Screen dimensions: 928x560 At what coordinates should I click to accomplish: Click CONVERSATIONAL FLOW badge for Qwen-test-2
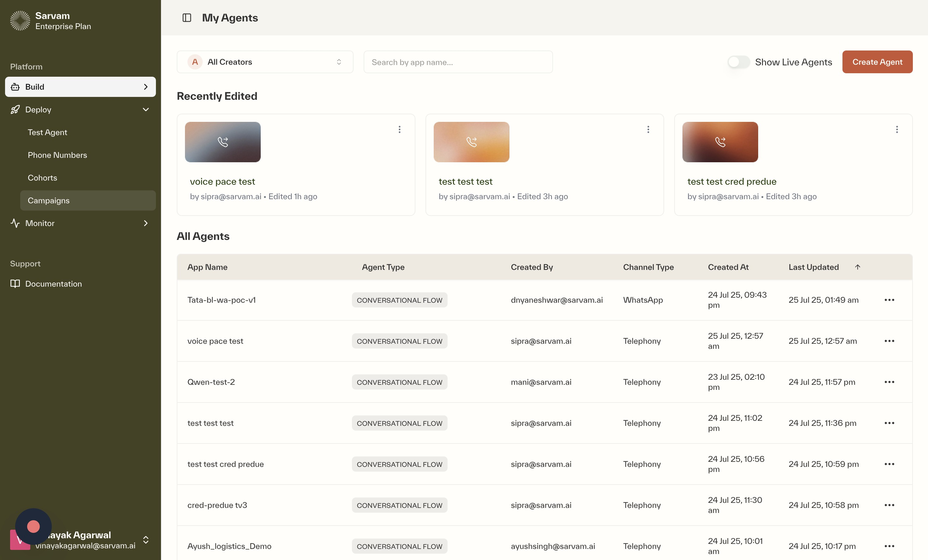coord(400,382)
